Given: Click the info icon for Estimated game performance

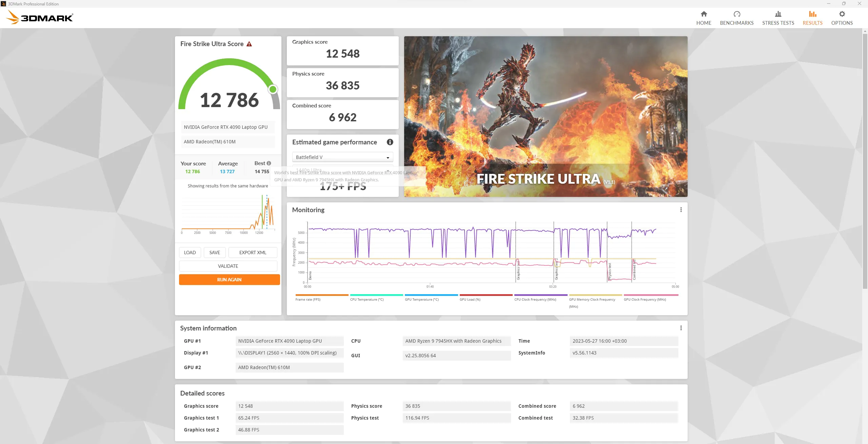Looking at the screenshot, I should click(x=390, y=142).
